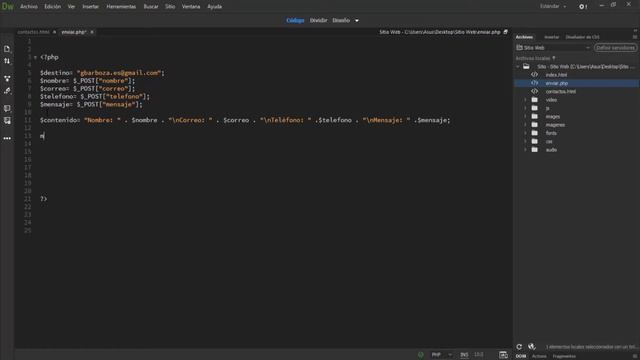Open the file management icon in left toolbar
Viewport: 640px width, 360px height.
coord(7,49)
